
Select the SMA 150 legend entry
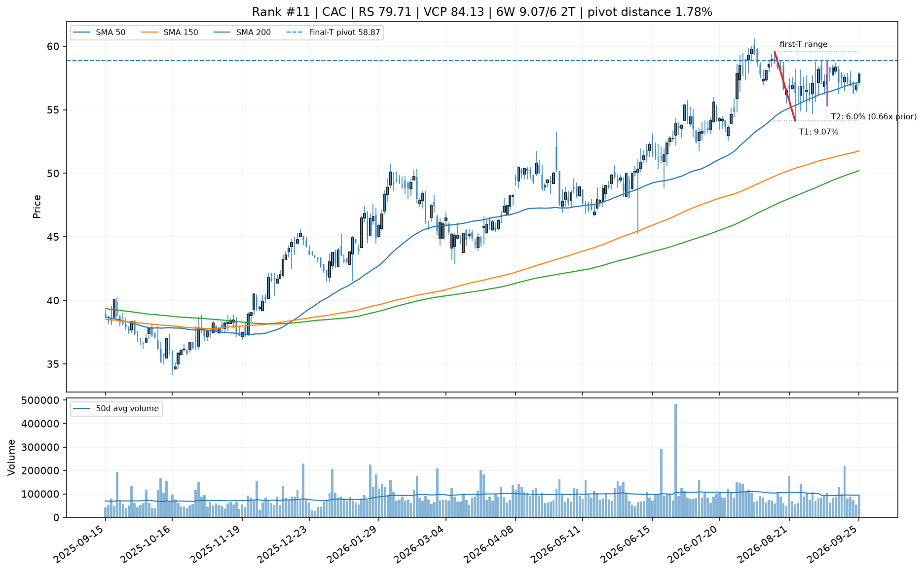tap(169, 33)
